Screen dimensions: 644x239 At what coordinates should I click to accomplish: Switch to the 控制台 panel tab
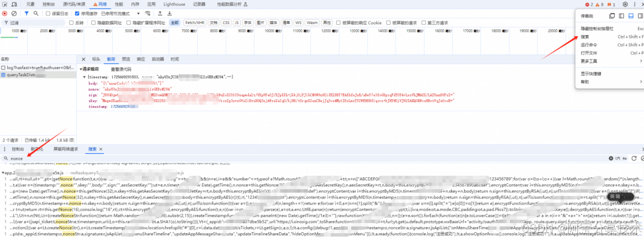49,4
